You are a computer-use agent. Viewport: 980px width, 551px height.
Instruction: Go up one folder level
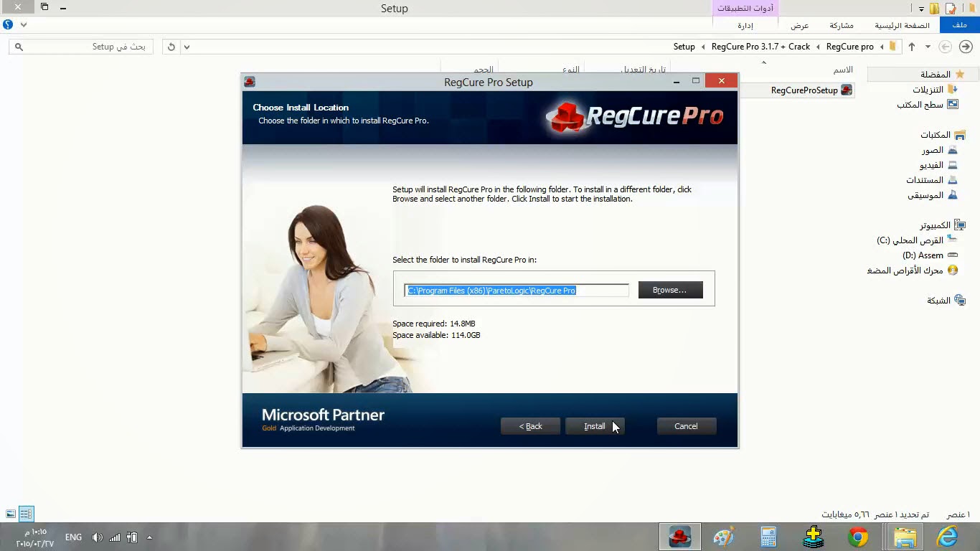[x=912, y=47]
